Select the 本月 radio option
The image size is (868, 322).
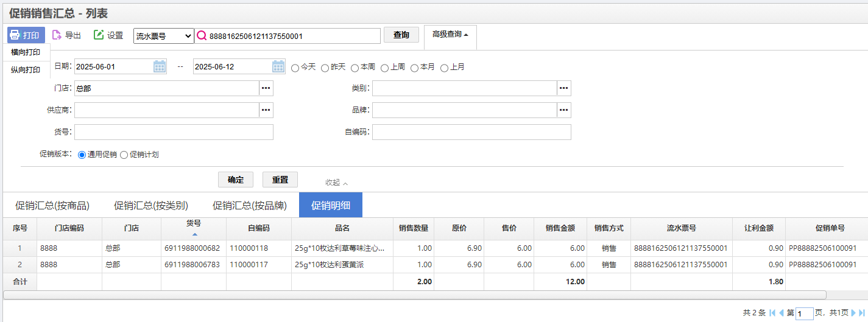pos(415,68)
